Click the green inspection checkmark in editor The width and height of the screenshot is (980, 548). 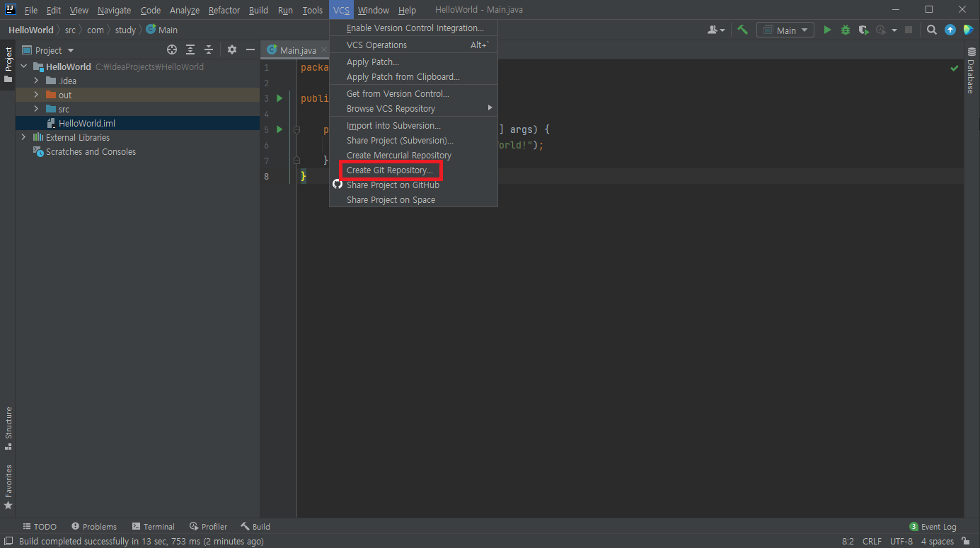tap(955, 68)
